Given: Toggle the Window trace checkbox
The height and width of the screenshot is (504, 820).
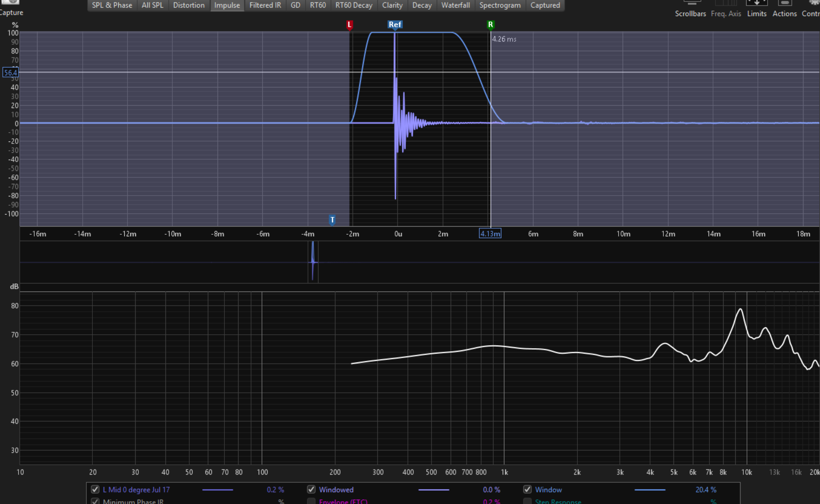Looking at the screenshot, I should tap(527, 489).
